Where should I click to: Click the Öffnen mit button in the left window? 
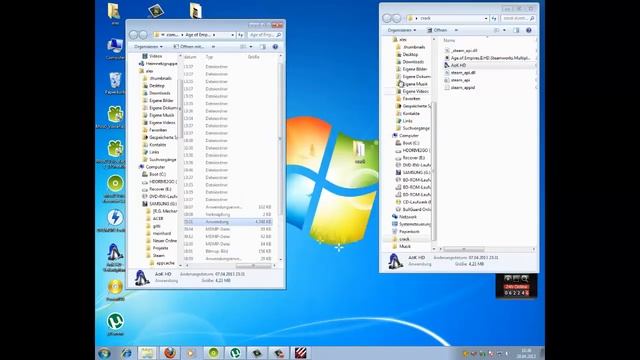189,47
